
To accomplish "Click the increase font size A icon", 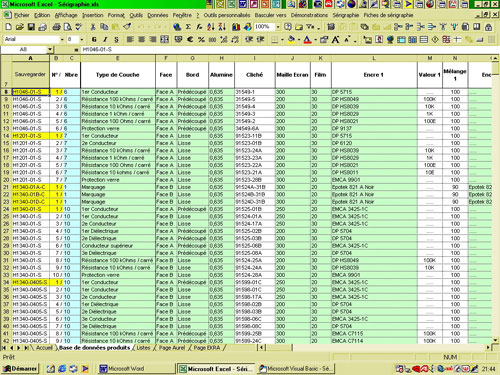I will point(336,39).
